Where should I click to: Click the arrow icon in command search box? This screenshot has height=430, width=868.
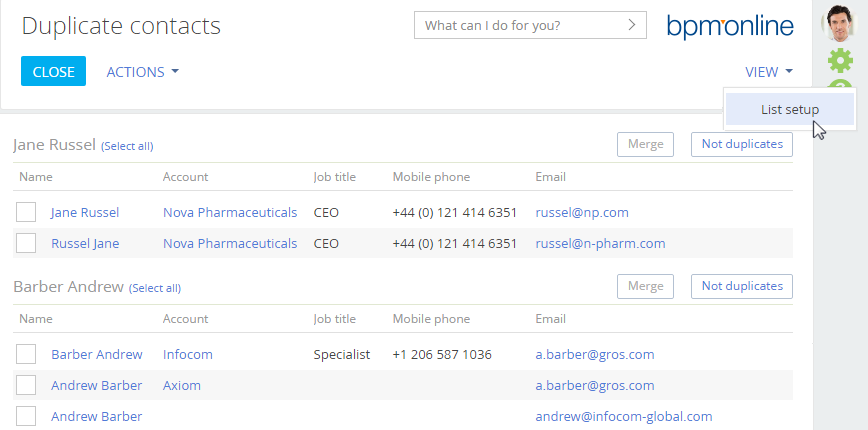631,25
